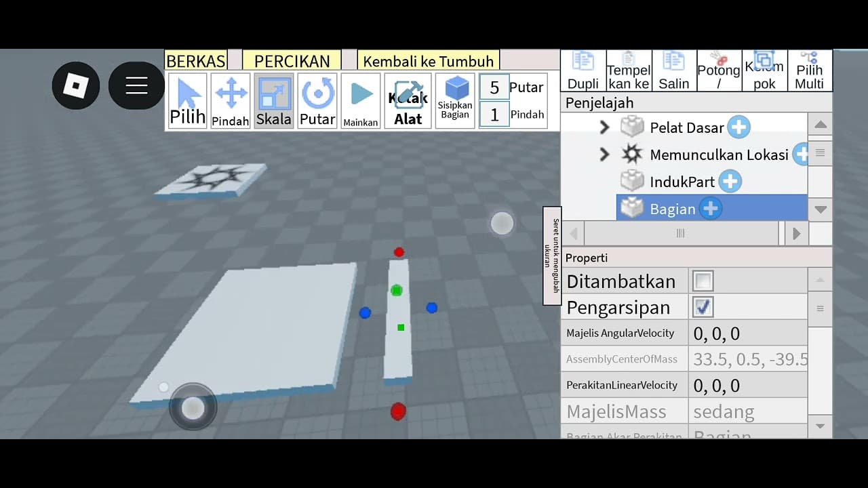868x488 pixels.
Task: Click the MajelisMass property label
Action: pos(616,411)
